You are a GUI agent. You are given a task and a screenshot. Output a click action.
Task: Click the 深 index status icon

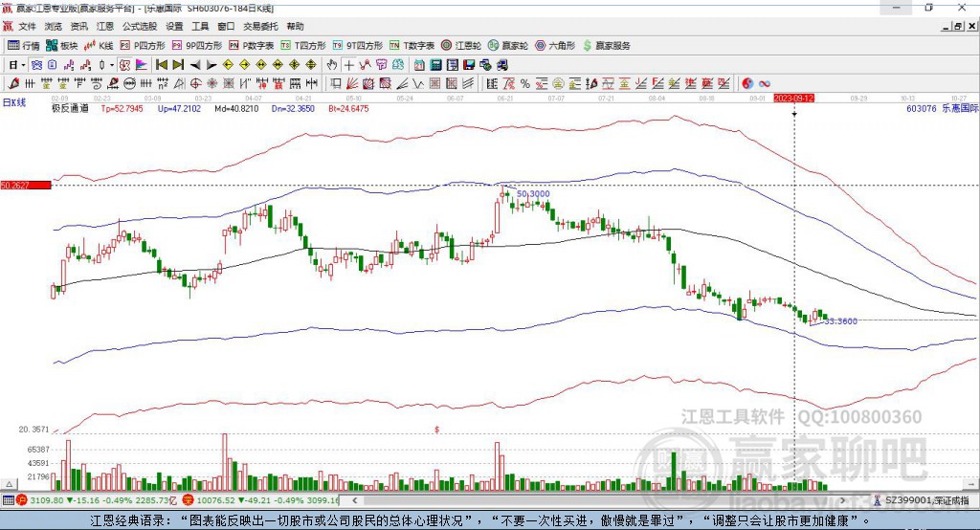click(189, 500)
